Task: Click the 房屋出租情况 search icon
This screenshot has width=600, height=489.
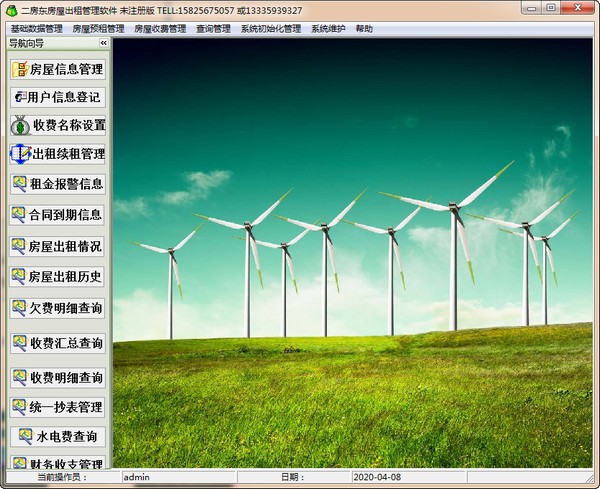Action: point(20,245)
